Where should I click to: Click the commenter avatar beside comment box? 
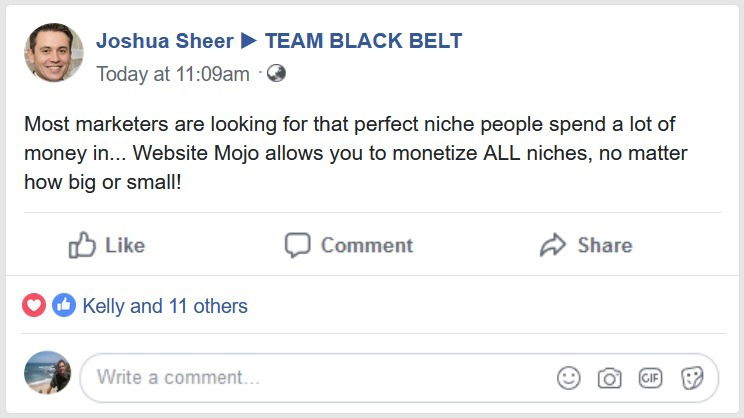(47, 373)
